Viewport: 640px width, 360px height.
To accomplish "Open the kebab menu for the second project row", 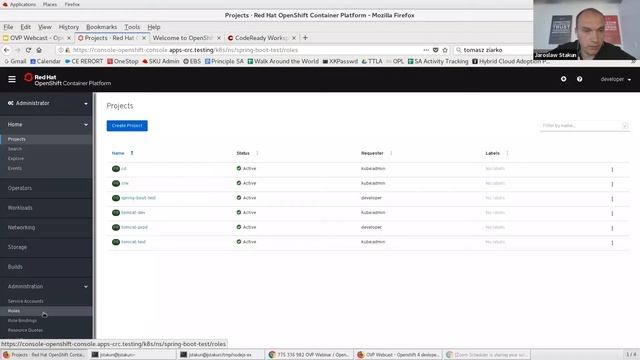I will (612, 184).
